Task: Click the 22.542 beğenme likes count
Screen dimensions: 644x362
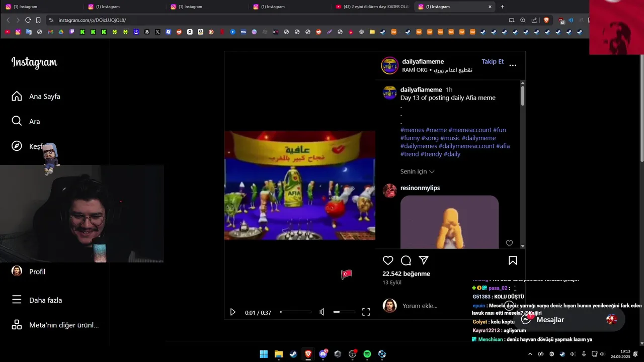Action: pos(406,274)
